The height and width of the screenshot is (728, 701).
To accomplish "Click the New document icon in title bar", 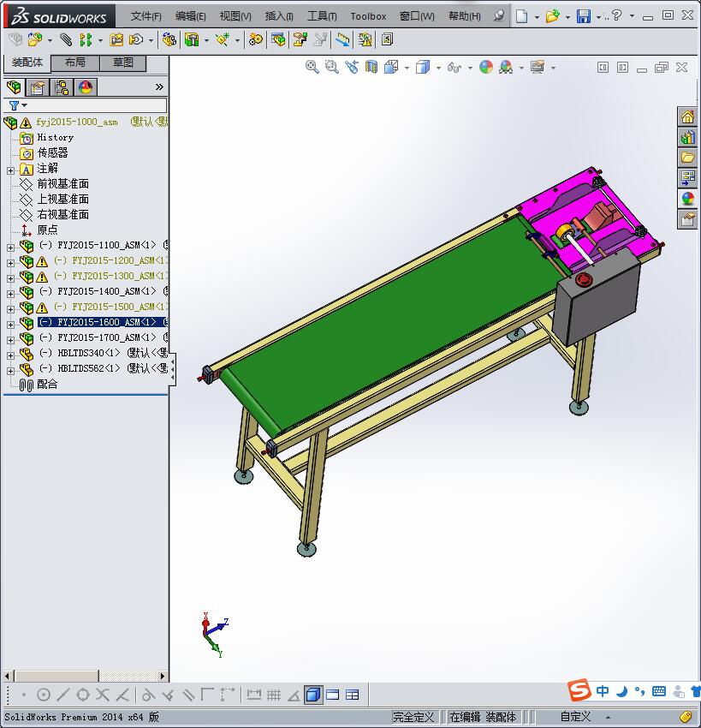I will pyautogui.click(x=522, y=16).
